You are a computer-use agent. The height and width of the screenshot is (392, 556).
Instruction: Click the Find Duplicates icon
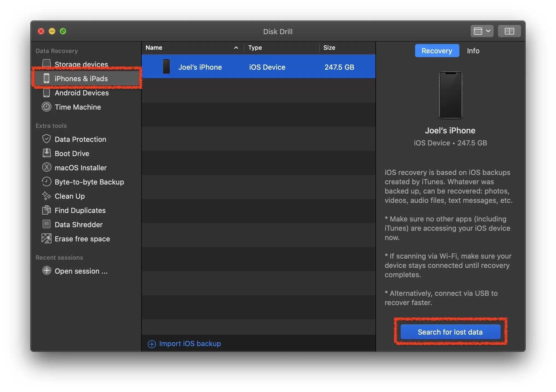coord(46,210)
